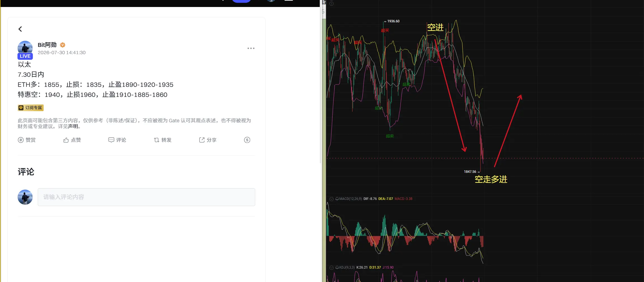Viewport: 644px width, 282px height.
Task: Click the magenta J:15.90 value
Action: [x=388, y=267]
